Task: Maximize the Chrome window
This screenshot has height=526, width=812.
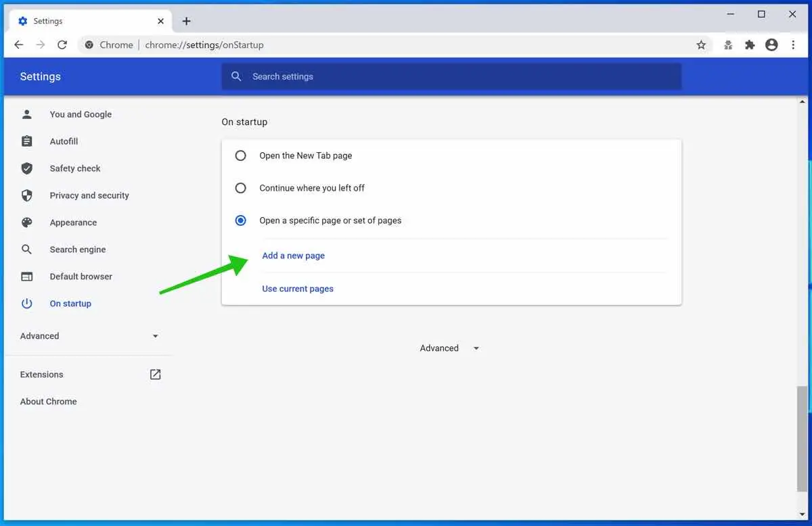Action: pyautogui.click(x=761, y=14)
